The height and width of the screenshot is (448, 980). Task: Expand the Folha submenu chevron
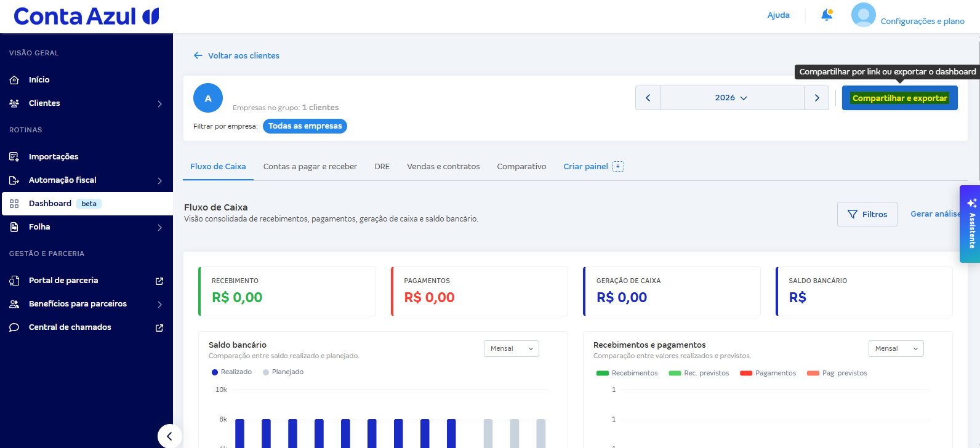(x=159, y=228)
